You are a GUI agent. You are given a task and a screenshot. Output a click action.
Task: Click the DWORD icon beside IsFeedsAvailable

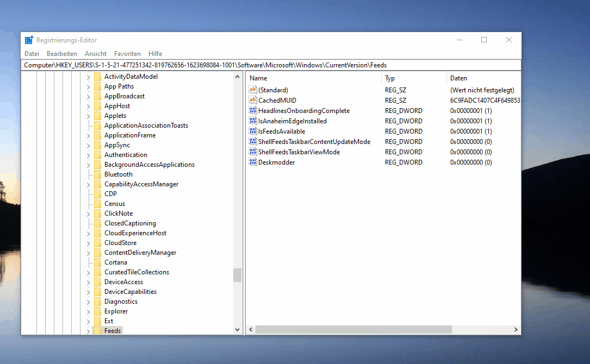coord(253,131)
